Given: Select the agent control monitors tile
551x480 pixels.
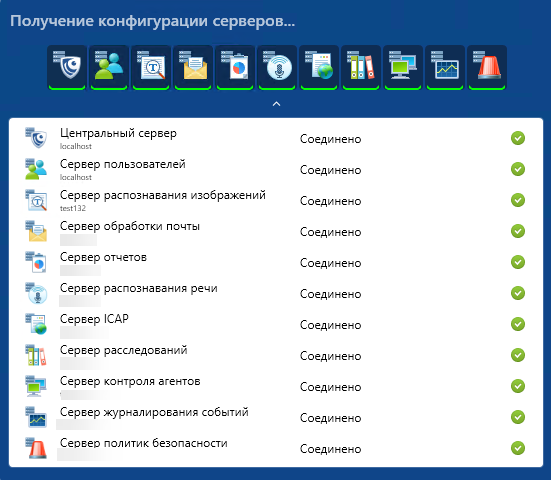Looking at the screenshot, I should [403, 67].
